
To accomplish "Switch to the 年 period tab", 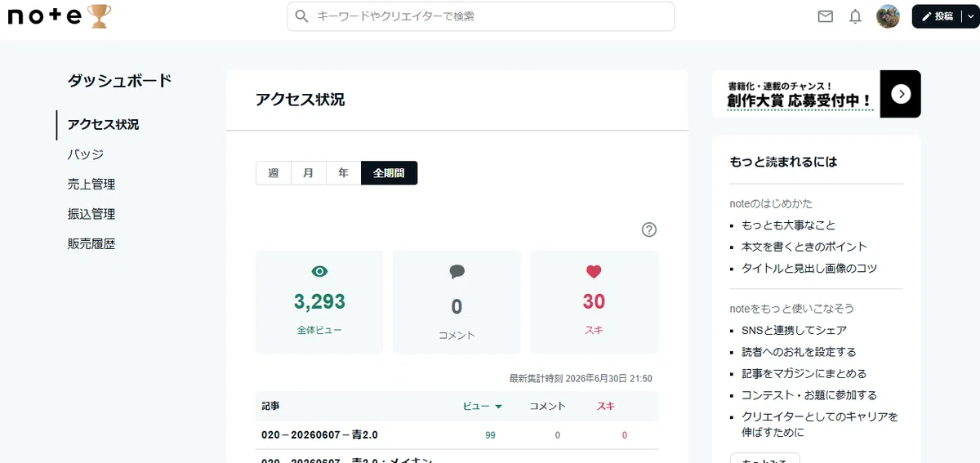I will 344,173.
